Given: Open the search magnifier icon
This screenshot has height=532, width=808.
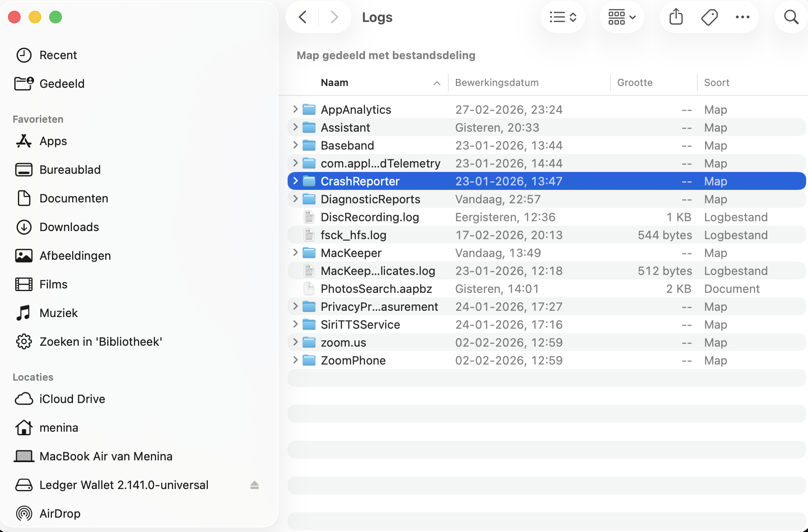Looking at the screenshot, I should click(791, 17).
